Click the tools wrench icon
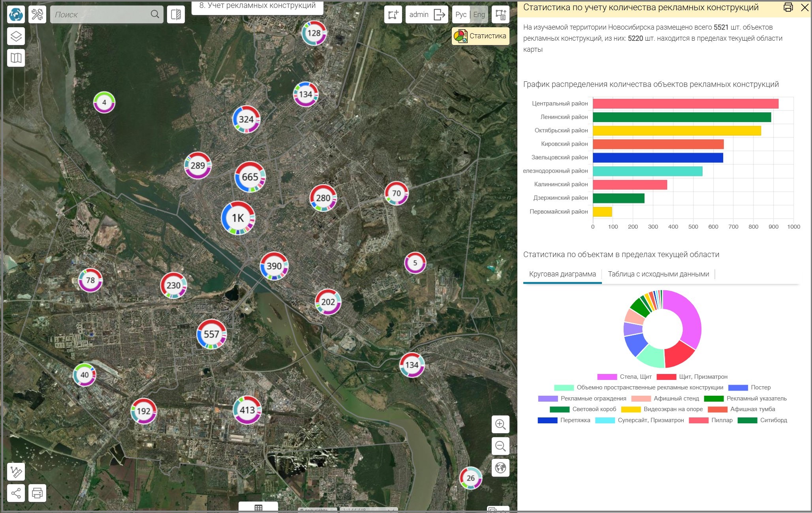812x513 pixels. [x=38, y=15]
